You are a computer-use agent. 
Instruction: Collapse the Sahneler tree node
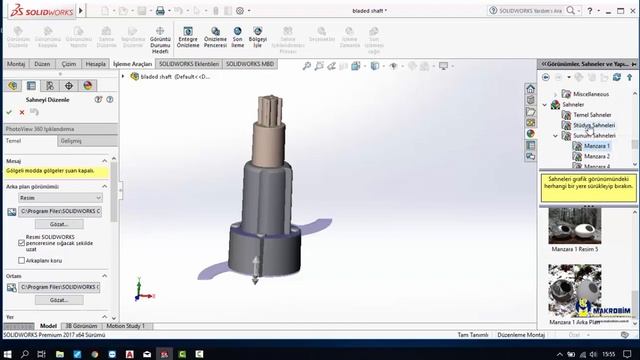[545, 105]
